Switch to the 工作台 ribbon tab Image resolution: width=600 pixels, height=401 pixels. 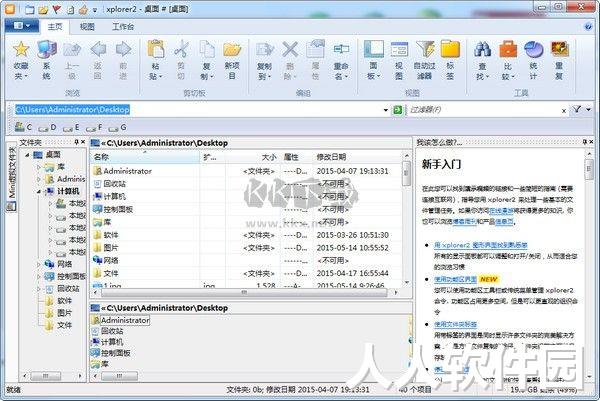click(123, 26)
